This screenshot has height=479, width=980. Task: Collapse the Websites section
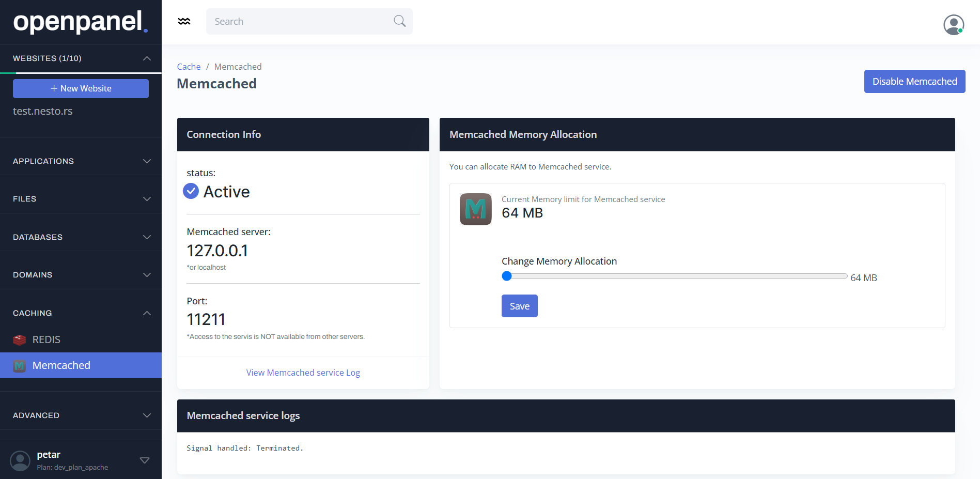147,58
